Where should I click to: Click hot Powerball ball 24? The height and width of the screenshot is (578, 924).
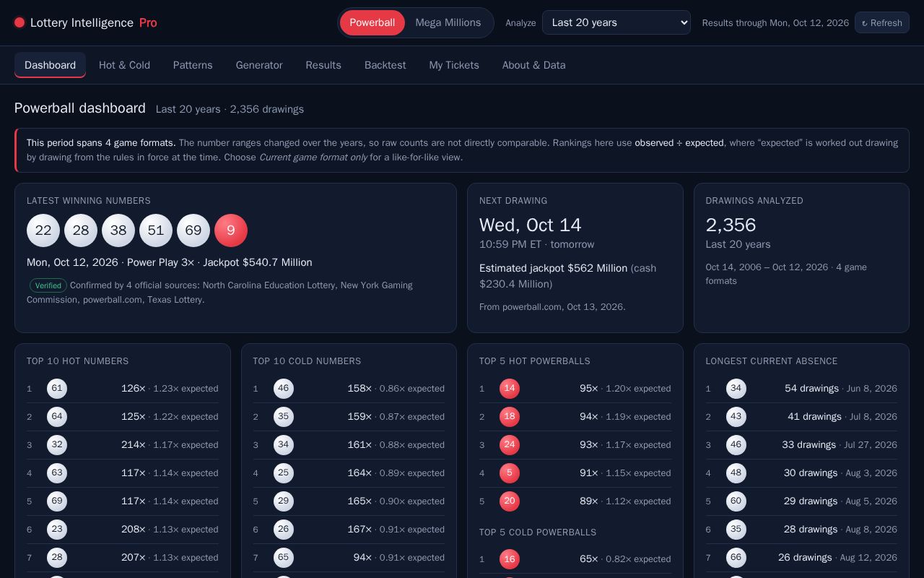(x=510, y=445)
